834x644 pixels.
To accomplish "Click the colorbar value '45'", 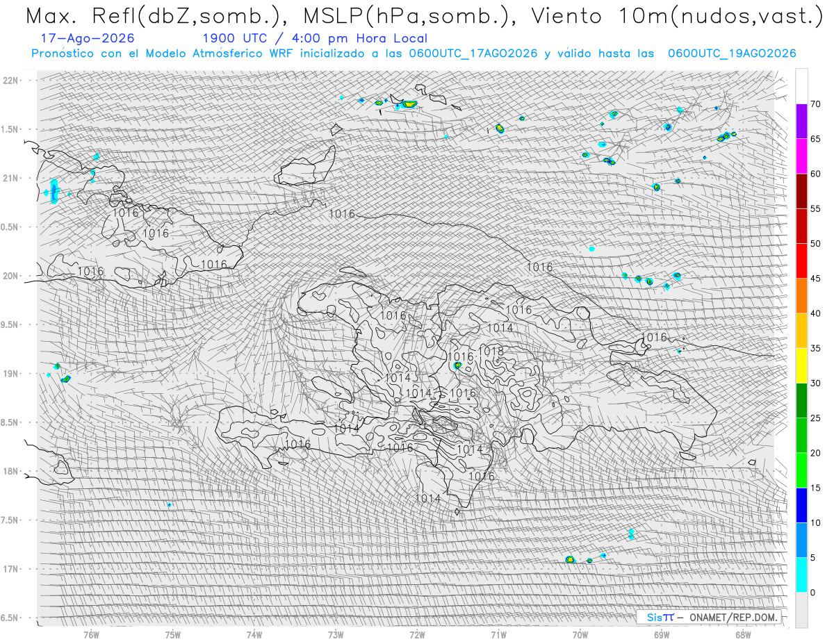I will [816, 279].
